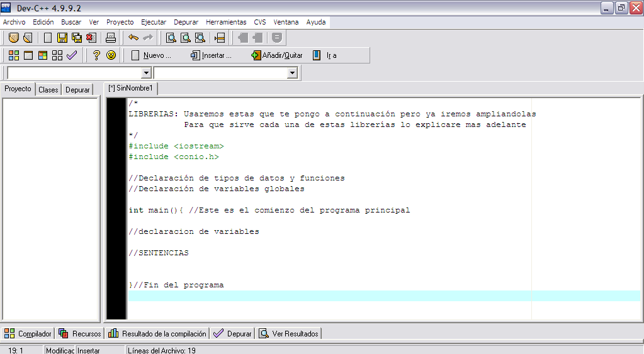Click the Compile icon with colored squares

pos(13,55)
